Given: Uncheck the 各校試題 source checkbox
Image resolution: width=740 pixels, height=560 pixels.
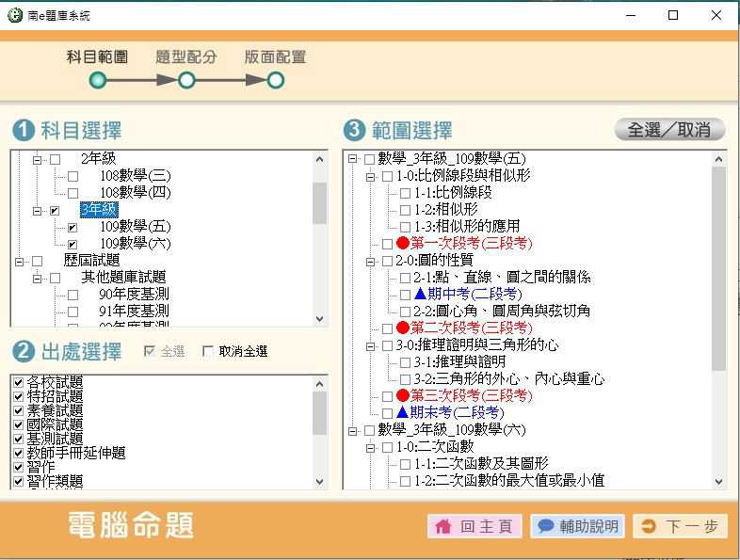Looking at the screenshot, I should pos(19,382).
